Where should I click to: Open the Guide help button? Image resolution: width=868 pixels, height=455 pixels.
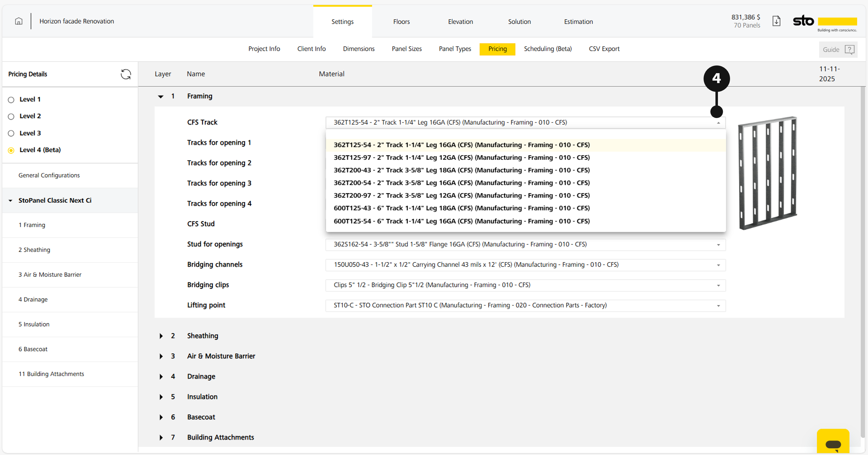click(838, 50)
